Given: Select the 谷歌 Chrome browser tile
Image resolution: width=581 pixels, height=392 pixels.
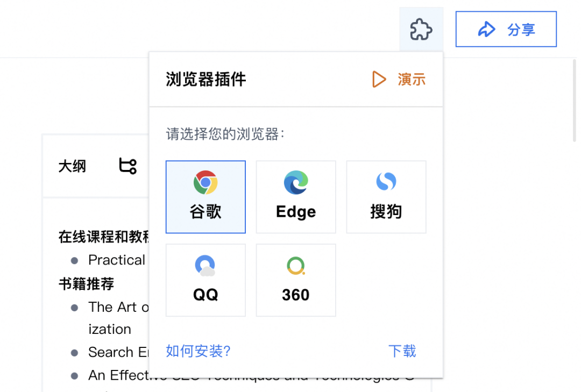Looking at the screenshot, I should [206, 197].
